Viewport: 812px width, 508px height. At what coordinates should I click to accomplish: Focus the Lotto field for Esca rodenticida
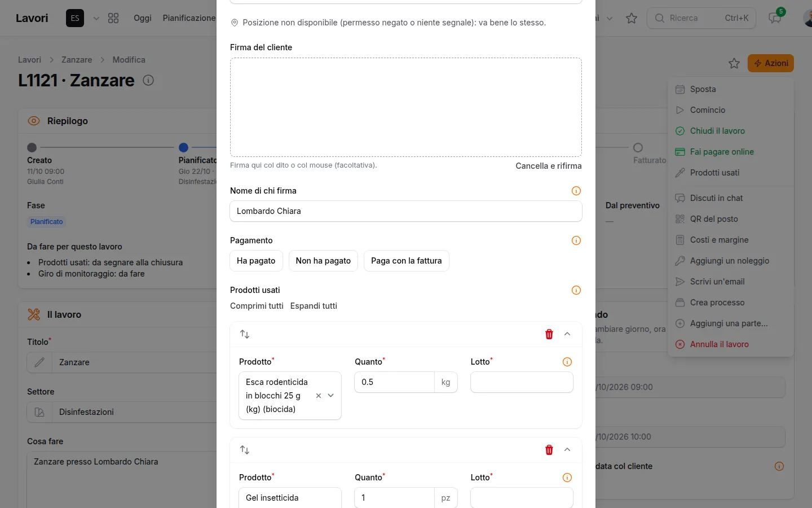[x=522, y=382]
